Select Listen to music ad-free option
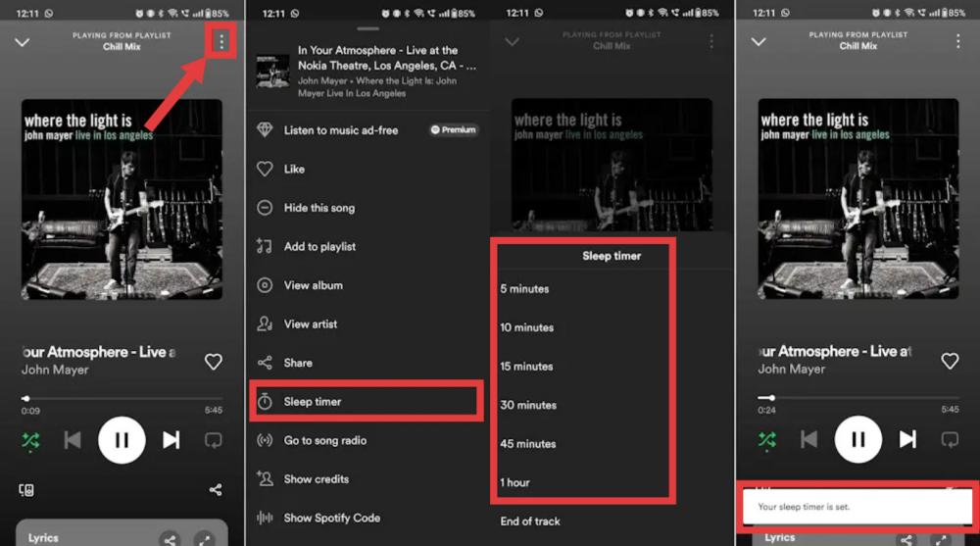This screenshot has width=980, height=546. [x=367, y=130]
